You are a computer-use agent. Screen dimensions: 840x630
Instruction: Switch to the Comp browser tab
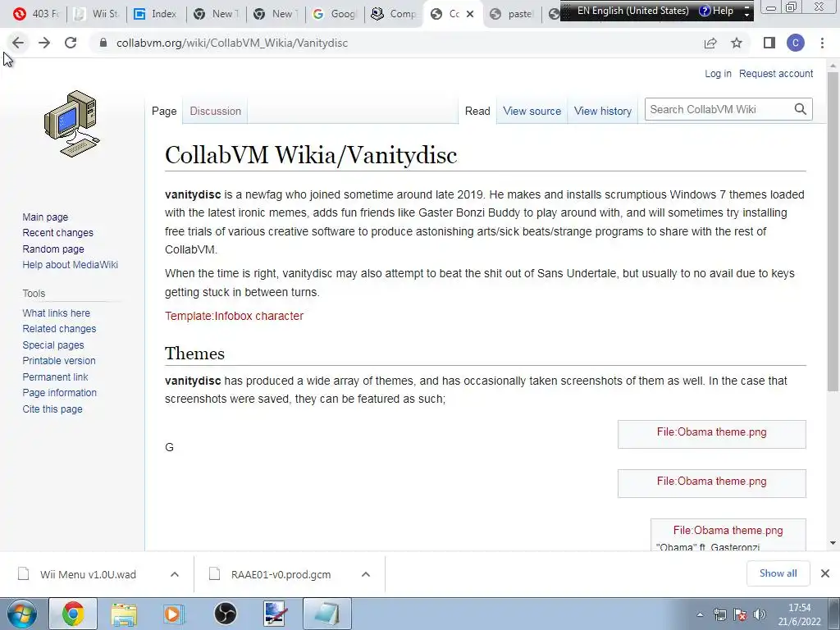click(395, 14)
